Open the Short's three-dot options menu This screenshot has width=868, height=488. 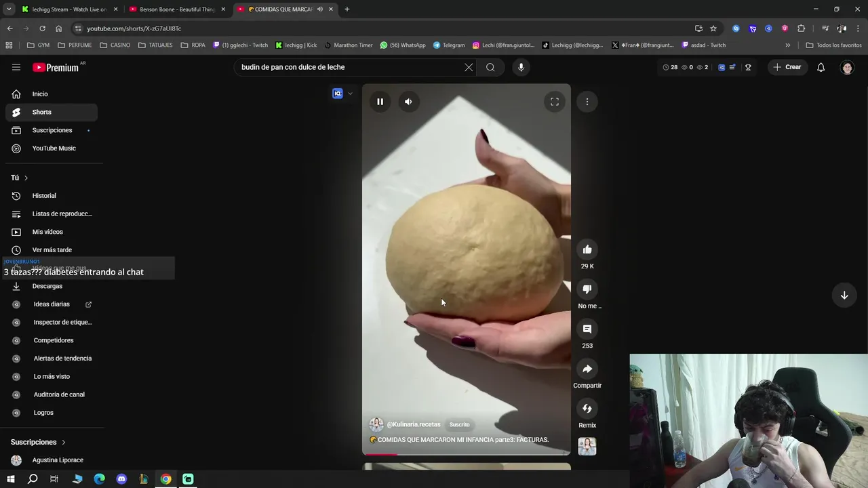click(x=587, y=102)
